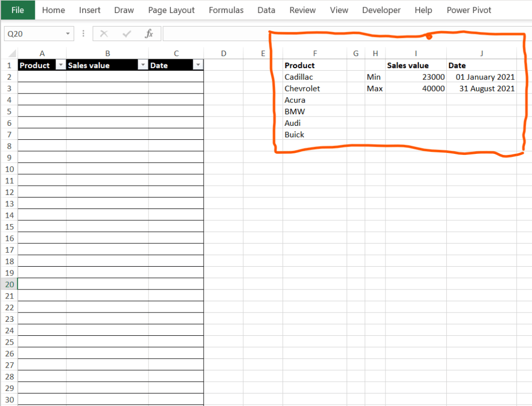Select the cell containing 40000
532x406 pixels.
[416, 88]
